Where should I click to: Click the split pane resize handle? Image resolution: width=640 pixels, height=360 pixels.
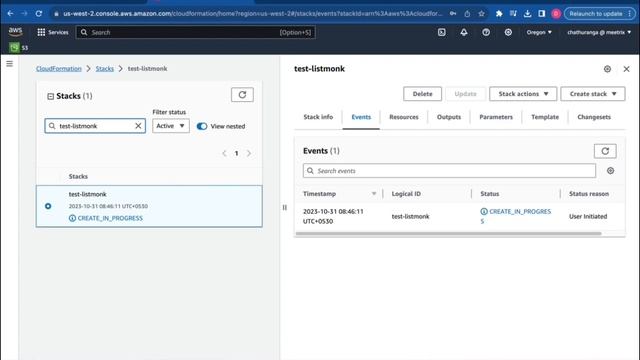click(x=284, y=207)
